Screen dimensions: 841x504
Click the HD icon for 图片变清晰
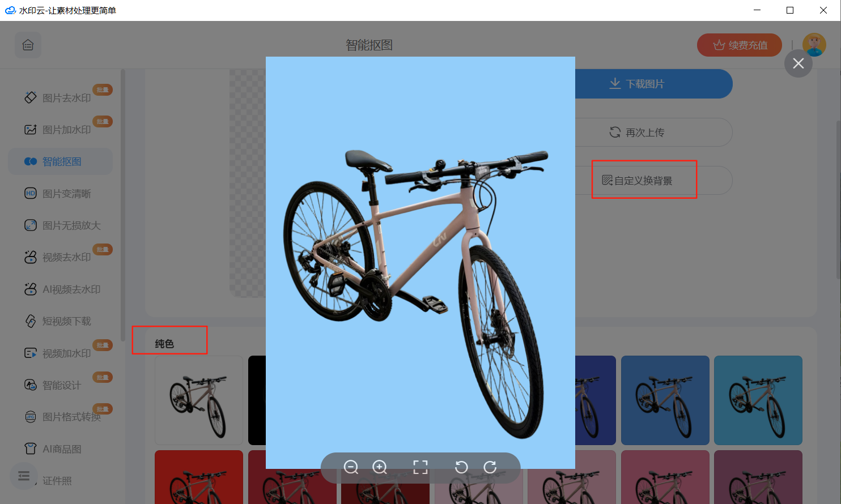point(31,193)
